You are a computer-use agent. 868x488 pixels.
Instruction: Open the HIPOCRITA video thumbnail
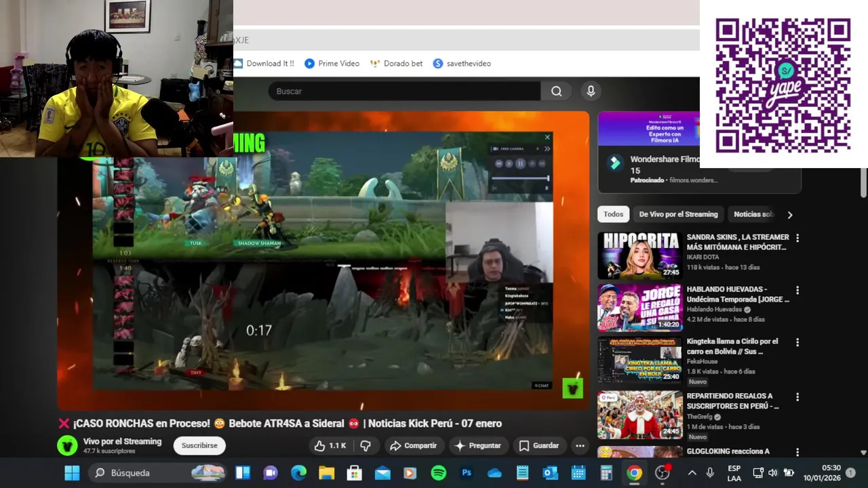pyautogui.click(x=639, y=256)
